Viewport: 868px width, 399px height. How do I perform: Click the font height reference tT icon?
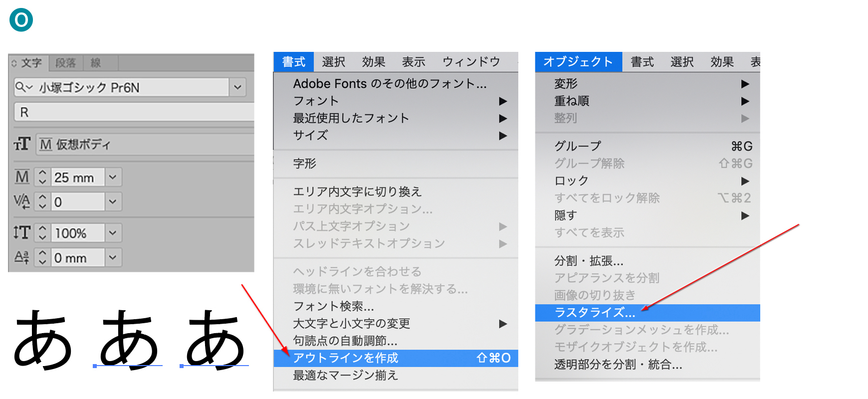(22, 144)
